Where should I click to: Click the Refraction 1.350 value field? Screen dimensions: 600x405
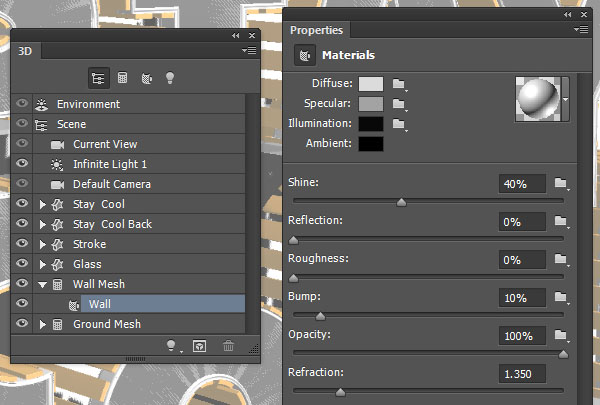click(522, 374)
